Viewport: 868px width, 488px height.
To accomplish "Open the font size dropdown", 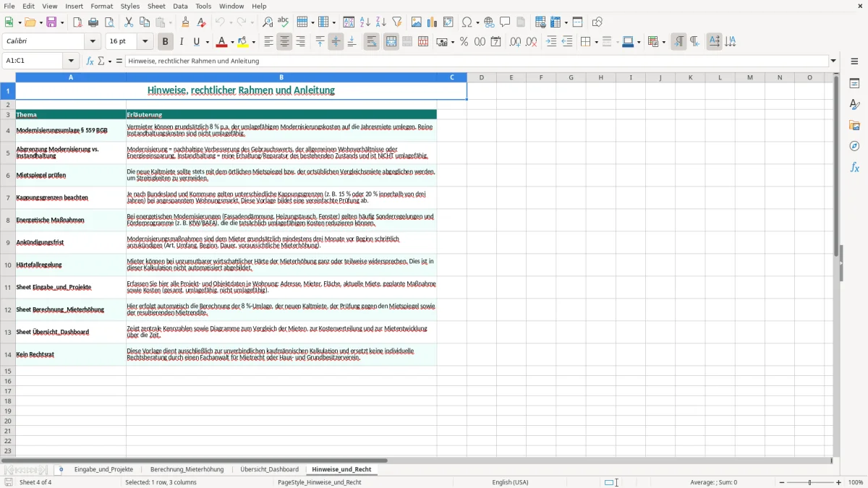I will 145,42.
